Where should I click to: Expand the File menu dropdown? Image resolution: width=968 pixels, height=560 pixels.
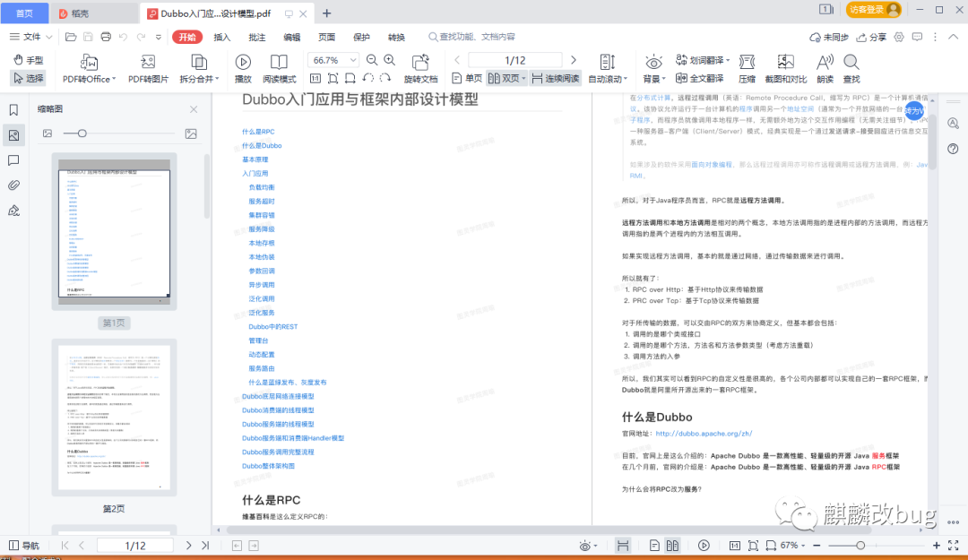click(30, 37)
